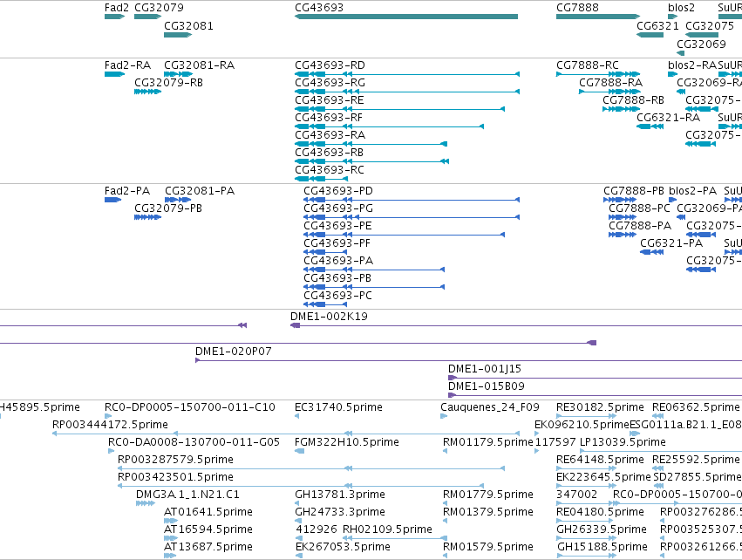
Task: Select transcript CG32081-RA
Action: tap(178, 74)
